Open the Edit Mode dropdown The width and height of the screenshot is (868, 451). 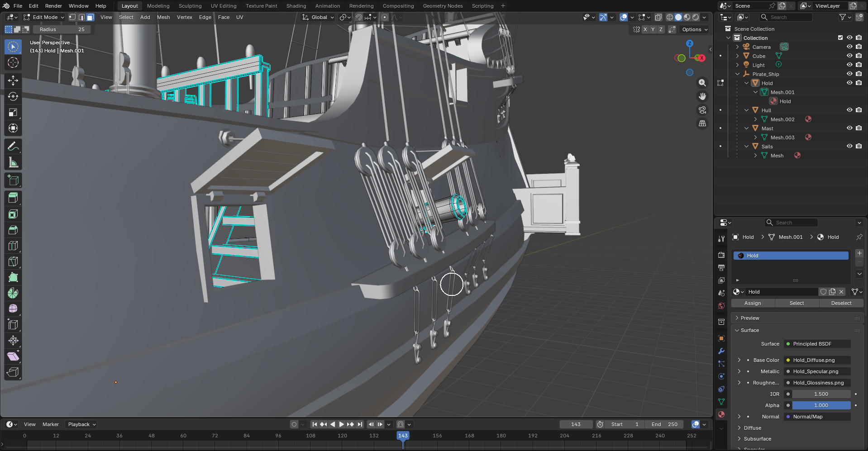click(44, 17)
